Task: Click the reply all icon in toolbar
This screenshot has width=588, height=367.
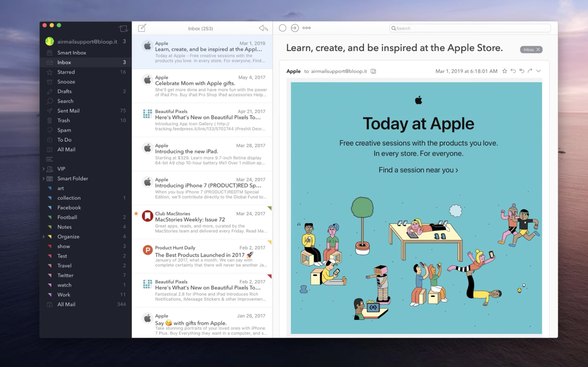Action: click(521, 71)
